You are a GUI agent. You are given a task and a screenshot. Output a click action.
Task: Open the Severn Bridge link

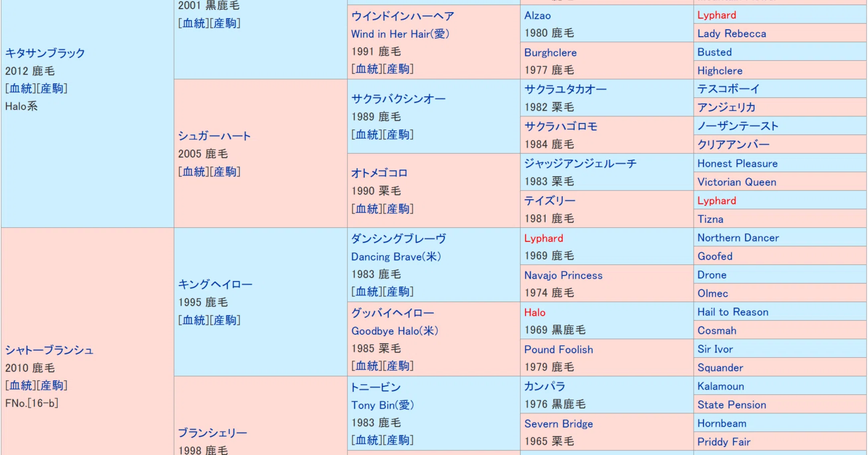pos(558,424)
